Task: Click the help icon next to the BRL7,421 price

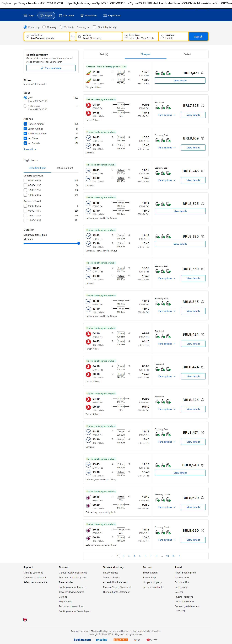Action: (x=202, y=73)
